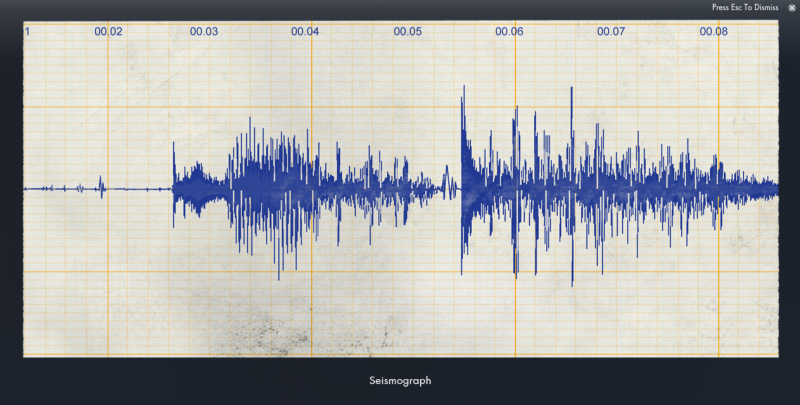Click the 00.04 time label
This screenshot has width=800, height=405.
[305, 32]
